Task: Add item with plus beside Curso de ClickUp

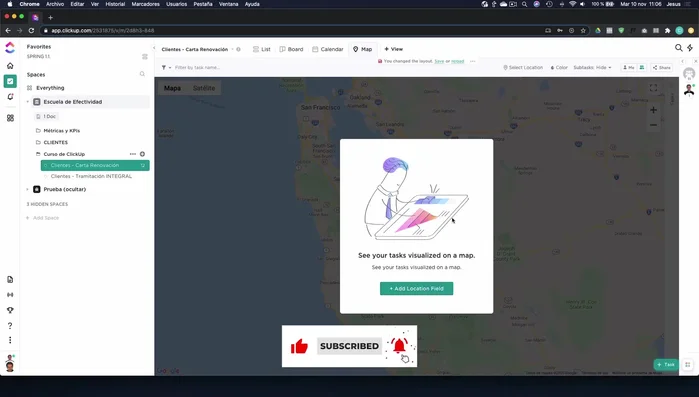Action: (x=142, y=154)
